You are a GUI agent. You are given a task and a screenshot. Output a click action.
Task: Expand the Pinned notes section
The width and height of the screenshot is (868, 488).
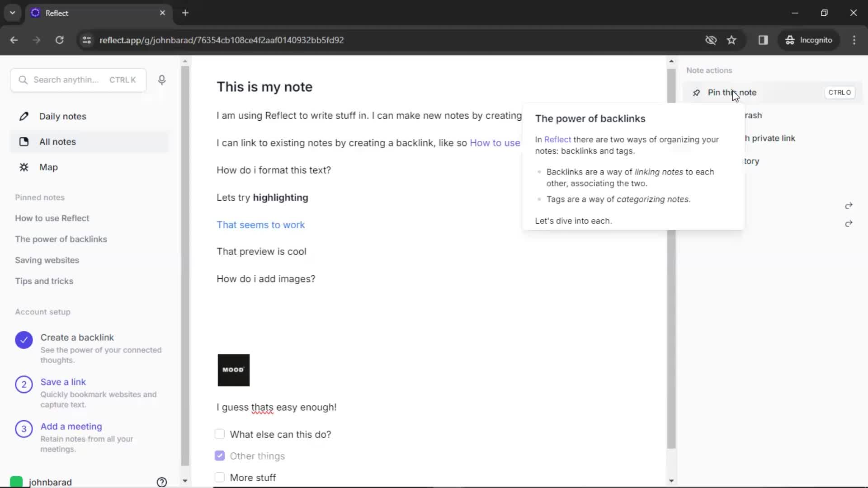point(39,197)
